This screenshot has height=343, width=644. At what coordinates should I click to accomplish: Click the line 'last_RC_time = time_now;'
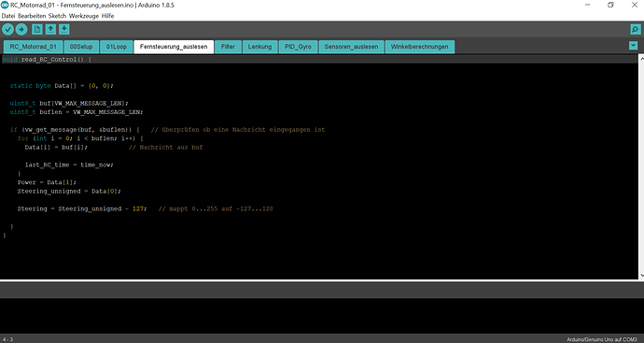[69, 164]
